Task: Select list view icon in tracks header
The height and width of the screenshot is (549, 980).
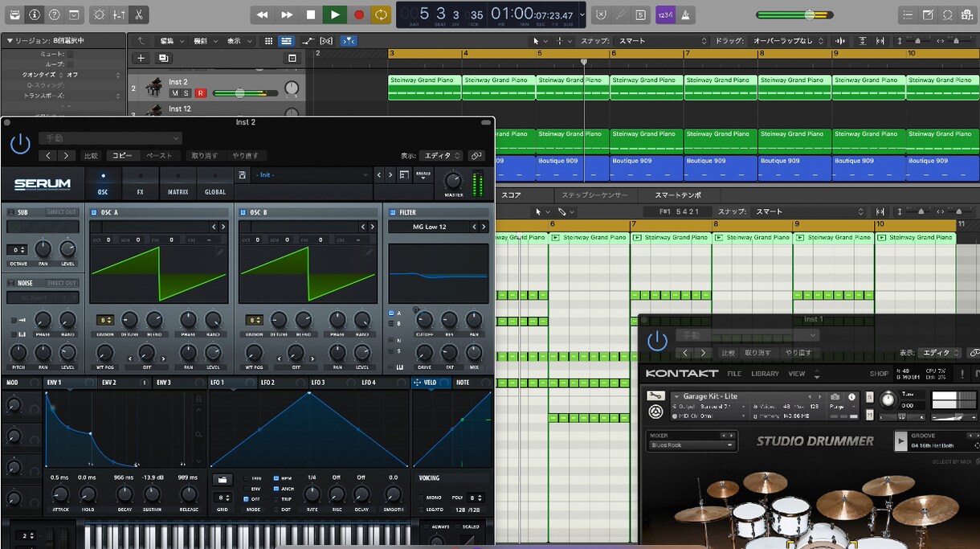Action: [287, 41]
